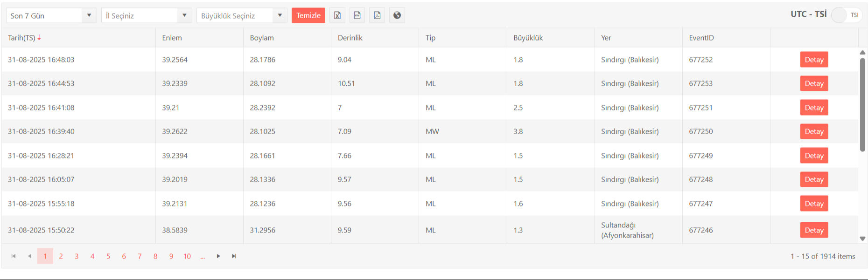The image size is (868, 280).
Task: Export the table to Excel
Action: click(x=337, y=15)
